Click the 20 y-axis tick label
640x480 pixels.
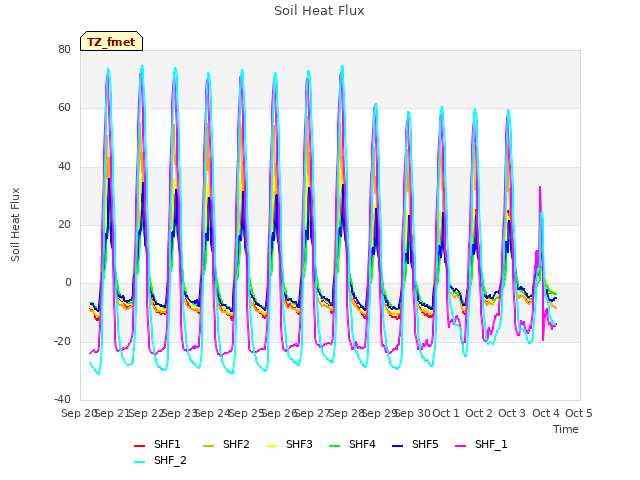point(64,224)
